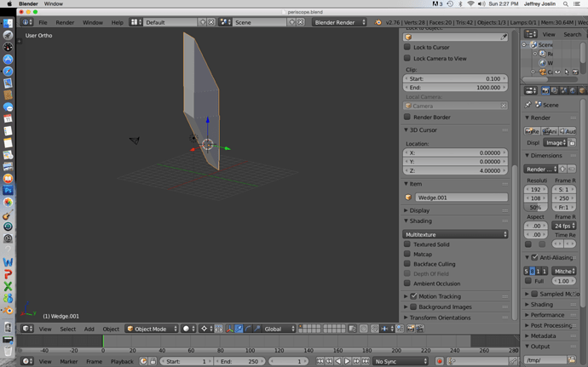Open the Object Mode dropdown
The width and height of the screenshot is (588, 367).
(152, 329)
